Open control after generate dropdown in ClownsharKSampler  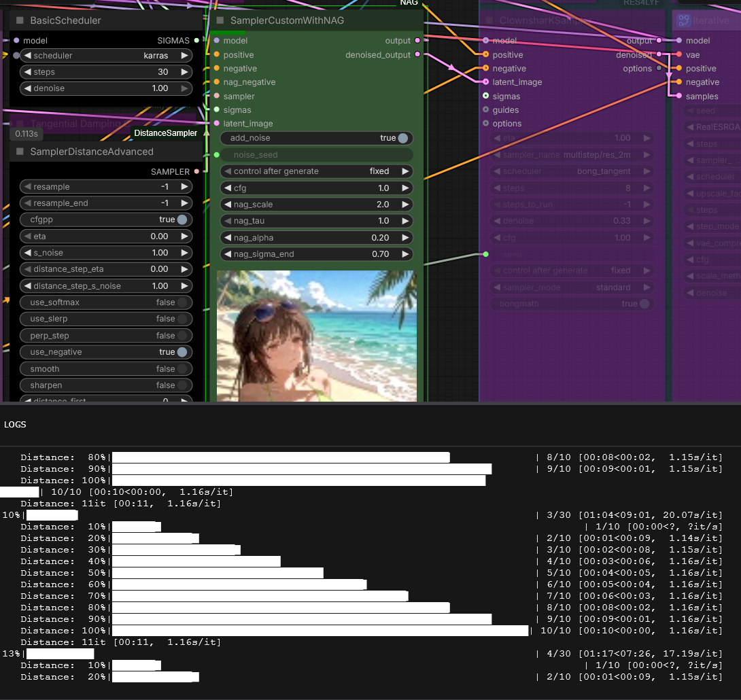pos(572,270)
